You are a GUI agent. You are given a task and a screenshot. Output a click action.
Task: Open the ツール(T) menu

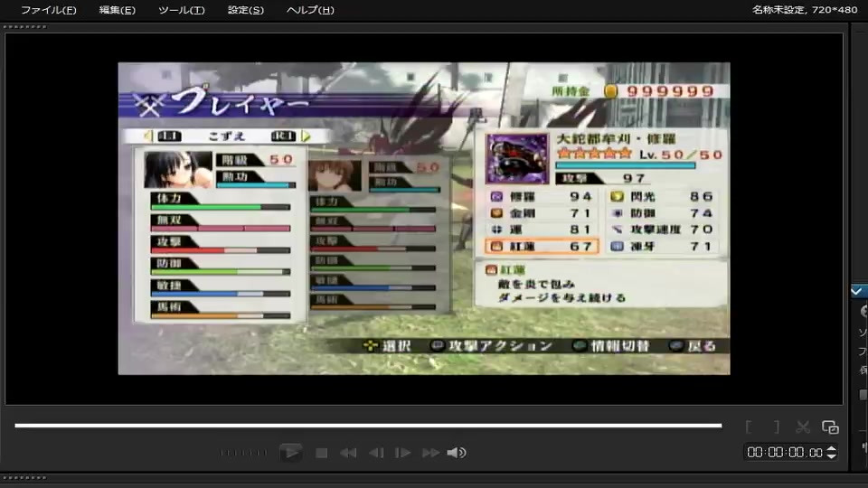181,10
